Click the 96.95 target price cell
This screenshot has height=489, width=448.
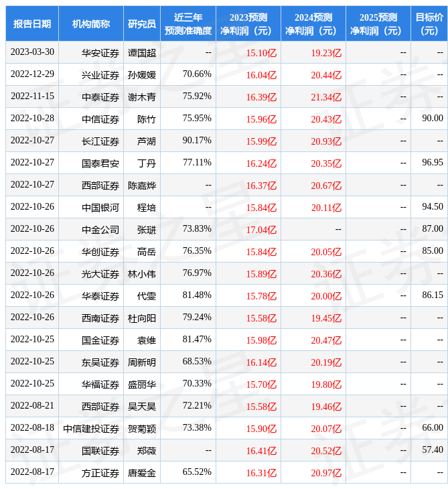(432, 163)
